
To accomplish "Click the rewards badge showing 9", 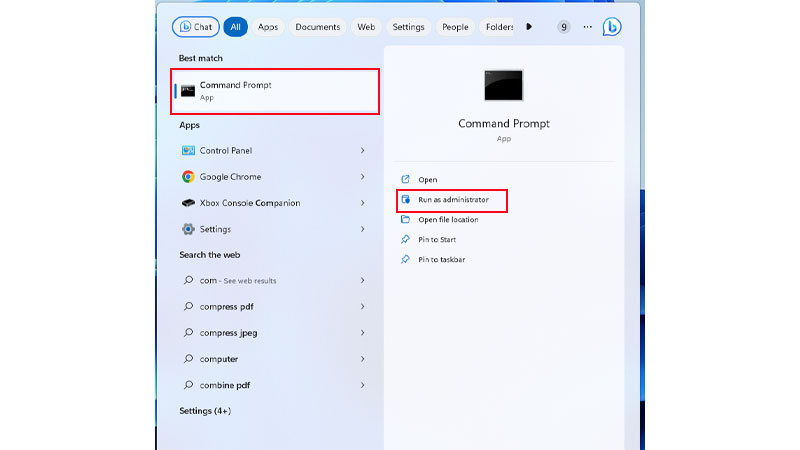I will pyautogui.click(x=563, y=27).
